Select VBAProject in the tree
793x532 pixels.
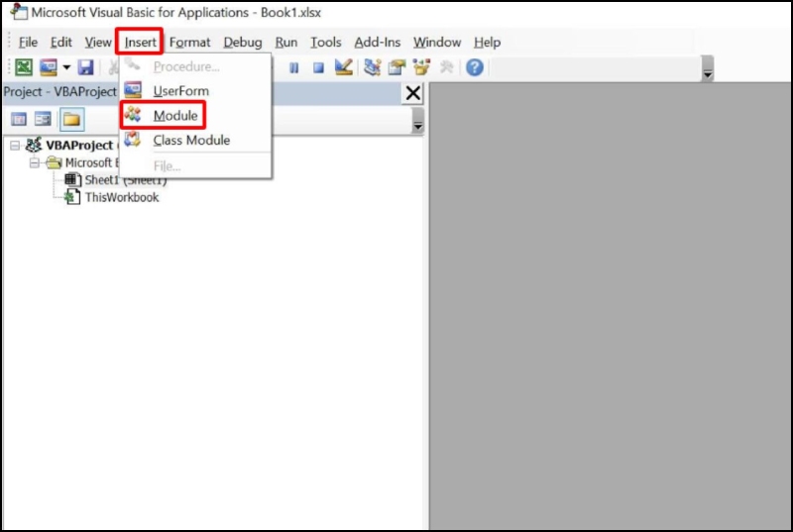click(79, 146)
